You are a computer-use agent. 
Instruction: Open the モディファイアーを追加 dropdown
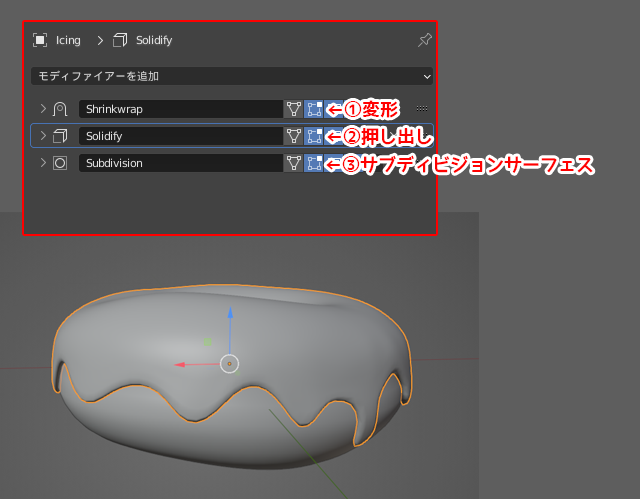pyautogui.click(x=231, y=76)
